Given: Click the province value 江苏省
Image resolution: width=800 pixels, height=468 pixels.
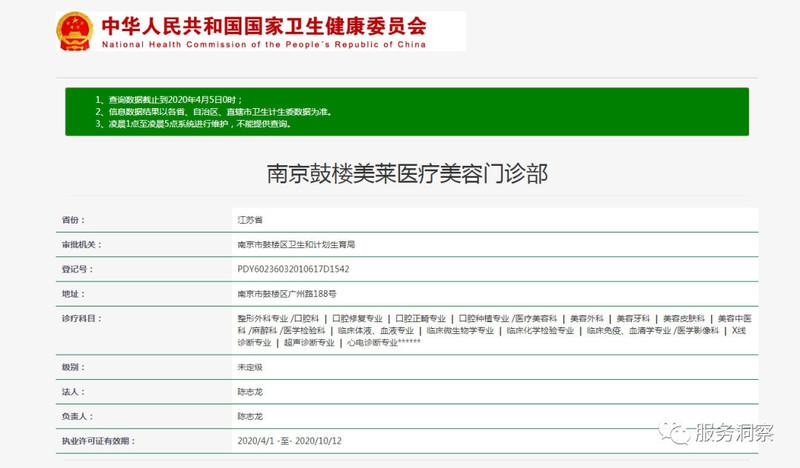Looking at the screenshot, I should 249,218.
